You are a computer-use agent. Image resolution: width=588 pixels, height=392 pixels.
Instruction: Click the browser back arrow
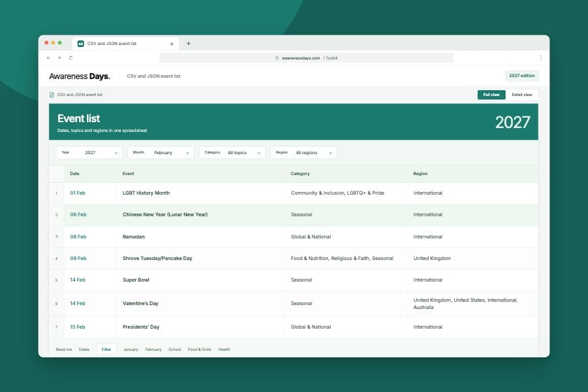coord(48,57)
